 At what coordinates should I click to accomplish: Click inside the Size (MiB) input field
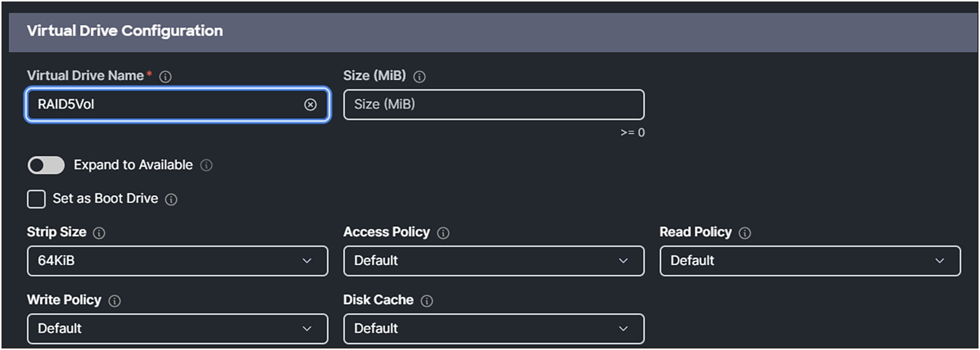pyautogui.click(x=494, y=105)
